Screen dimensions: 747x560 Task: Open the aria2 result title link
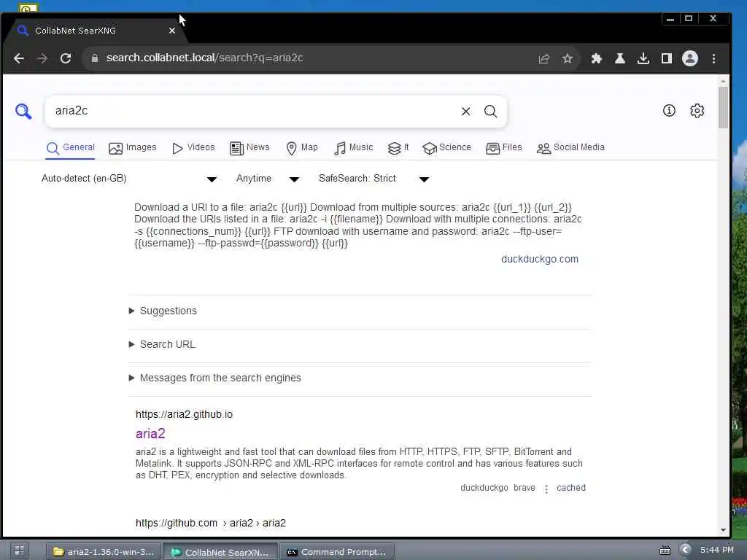pyautogui.click(x=150, y=433)
